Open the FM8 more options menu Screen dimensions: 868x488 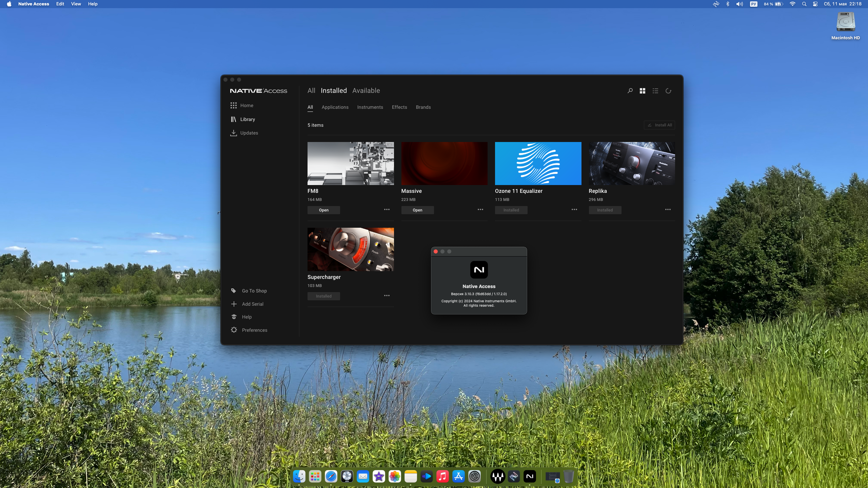point(387,210)
